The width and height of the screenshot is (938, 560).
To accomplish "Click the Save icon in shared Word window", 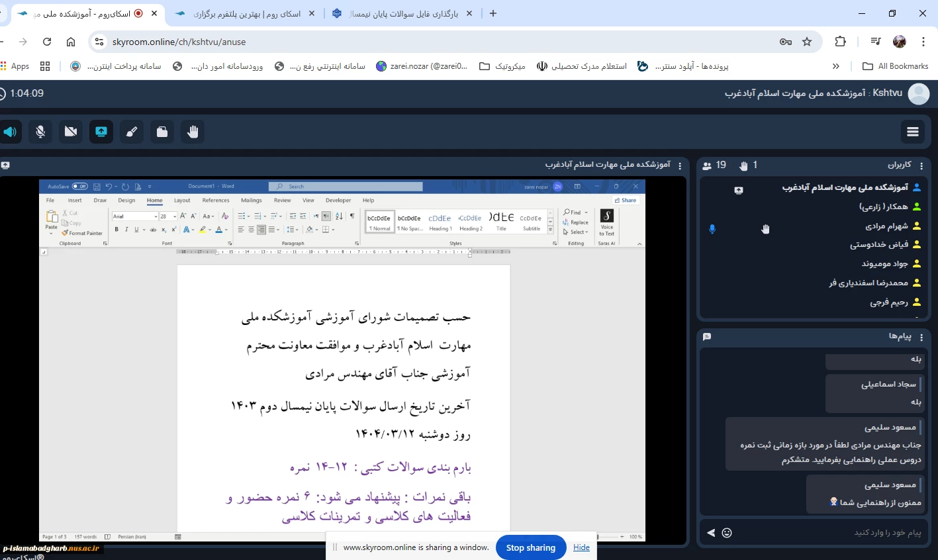I will pyautogui.click(x=97, y=187).
